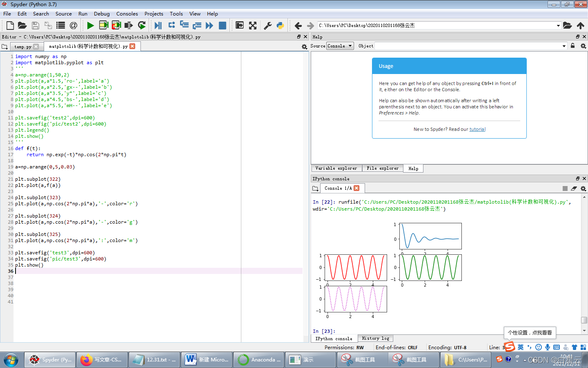
Task: Run current cell toolbar icon
Action: (x=104, y=25)
